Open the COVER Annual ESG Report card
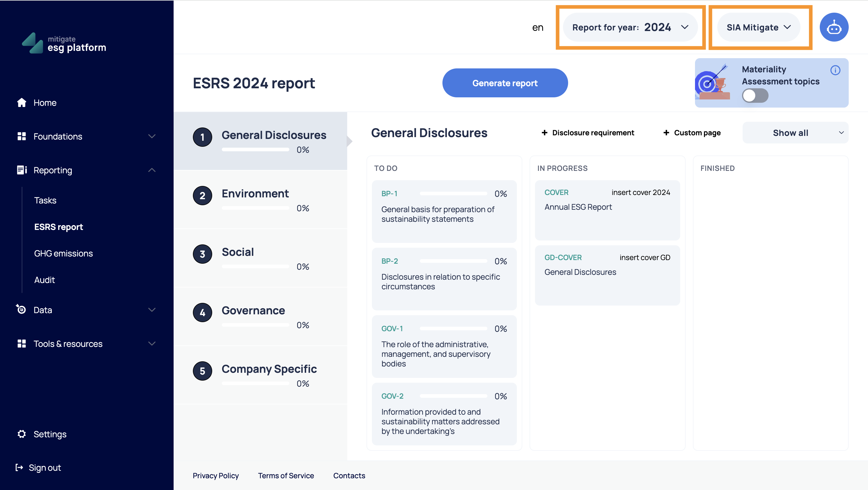The height and width of the screenshot is (490, 868). point(607,210)
